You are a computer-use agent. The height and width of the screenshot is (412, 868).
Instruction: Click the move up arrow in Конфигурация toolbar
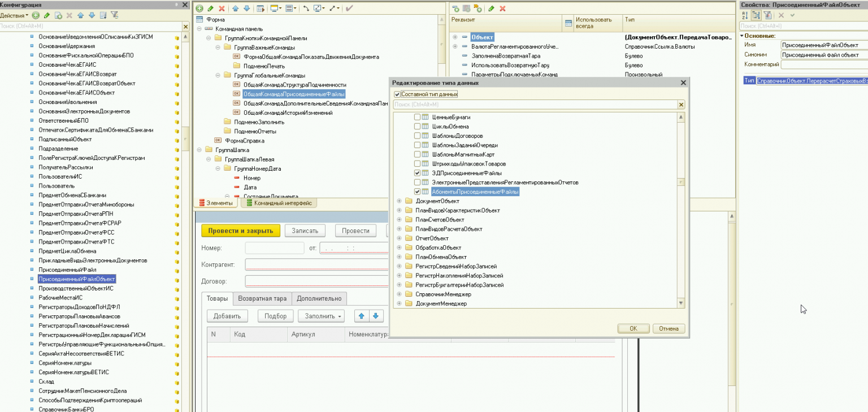[80, 15]
